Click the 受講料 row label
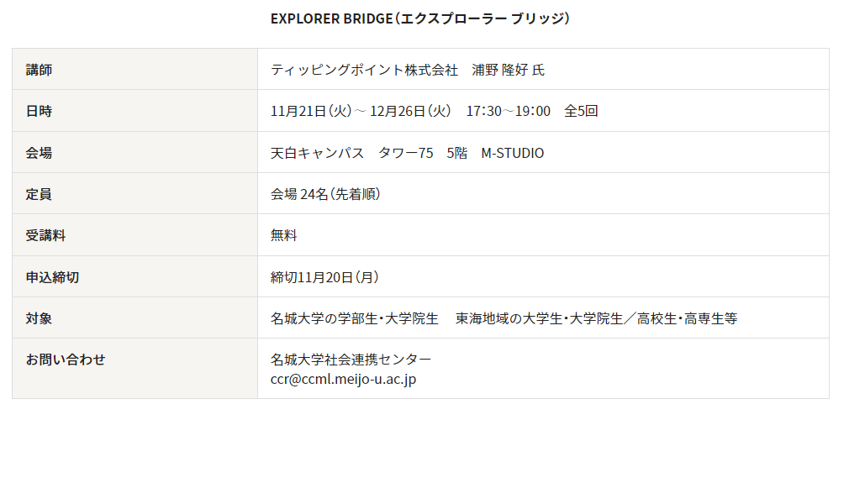This screenshot has height=504, width=849. click(45, 236)
